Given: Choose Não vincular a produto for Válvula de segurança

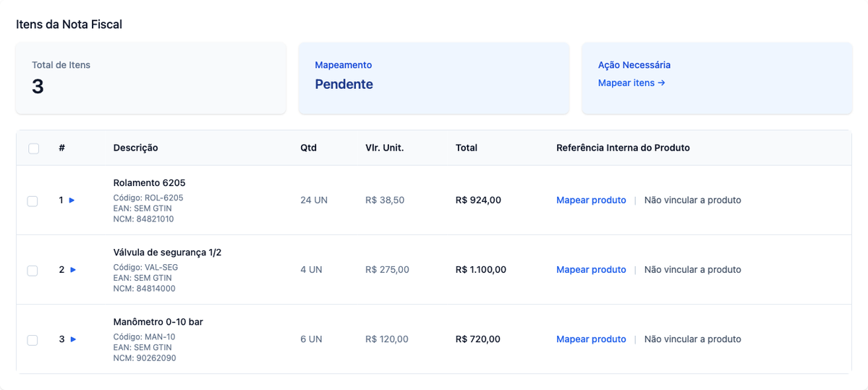Looking at the screenshot, I should 693,270.
